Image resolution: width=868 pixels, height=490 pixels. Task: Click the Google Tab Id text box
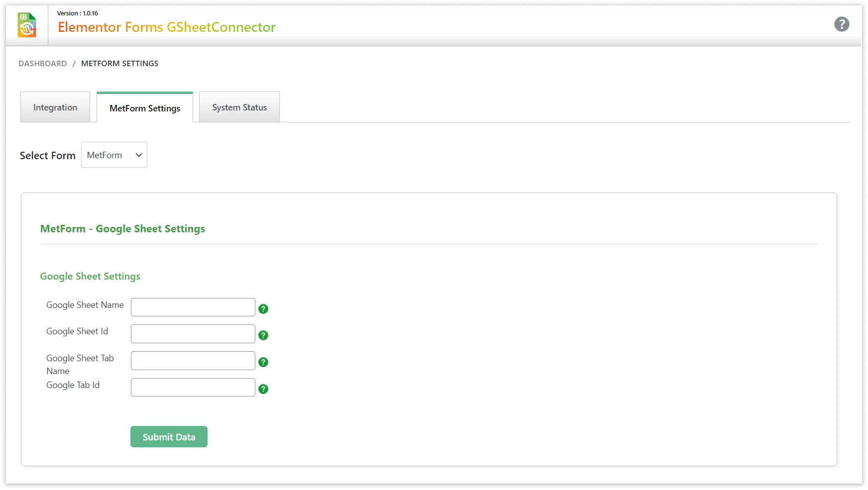click(x=193, y=388)
